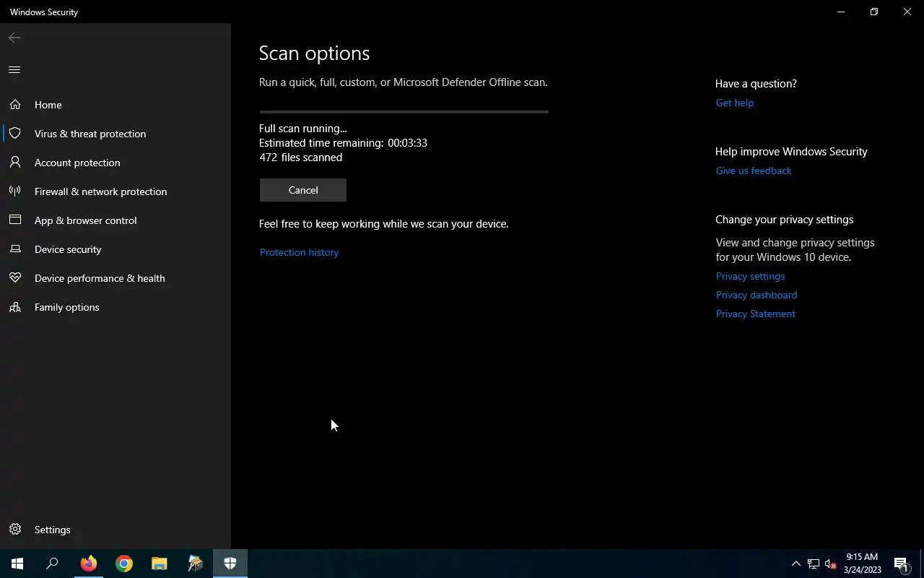Open Privacy dashboard link

(x=756, y=295)
